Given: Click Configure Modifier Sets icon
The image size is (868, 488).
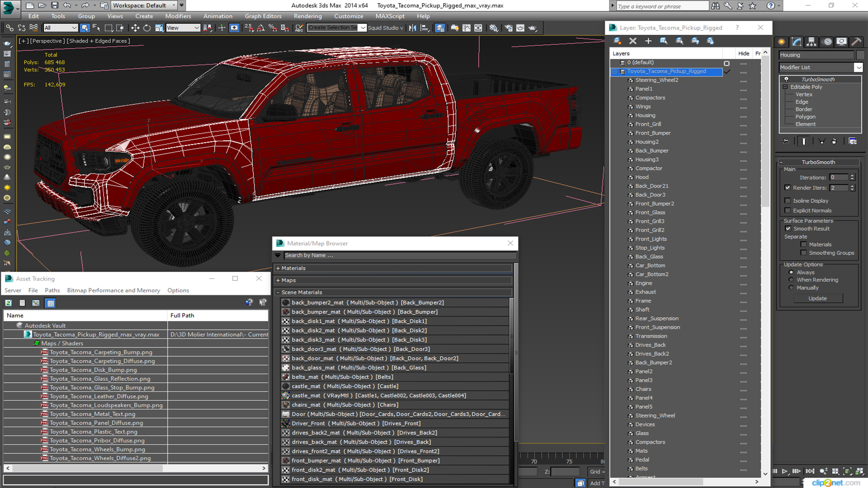Looking at the screenshot, I should coord(853,141).
